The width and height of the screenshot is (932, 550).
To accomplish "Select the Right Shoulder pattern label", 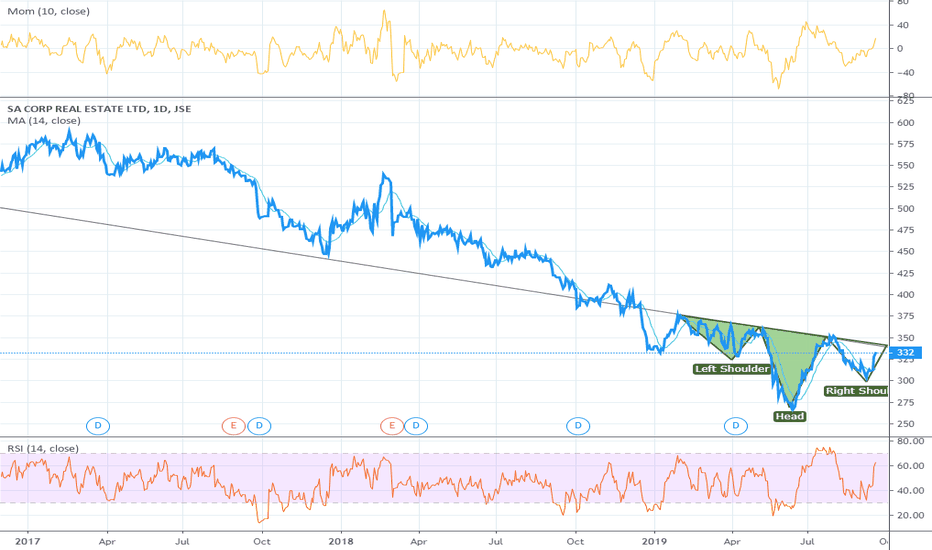I will click(x=855, y=391).
